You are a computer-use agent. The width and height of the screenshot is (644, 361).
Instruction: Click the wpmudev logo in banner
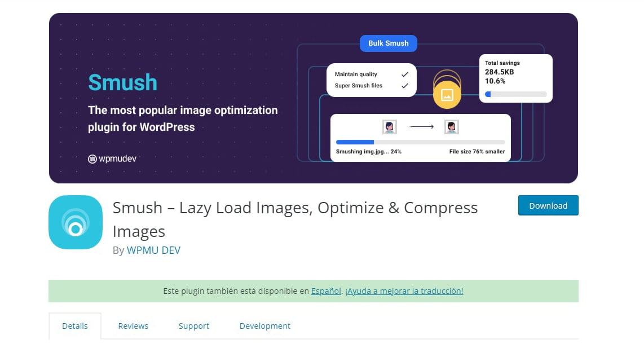[x=112, y=159]
